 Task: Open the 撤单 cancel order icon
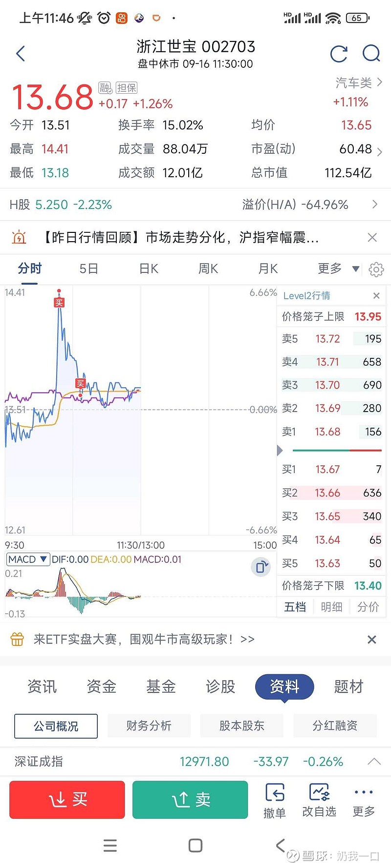275,800
